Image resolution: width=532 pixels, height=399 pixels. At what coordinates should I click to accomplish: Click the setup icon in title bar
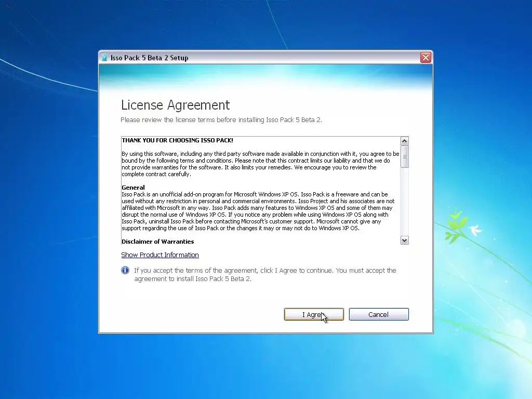coord(104,58)
